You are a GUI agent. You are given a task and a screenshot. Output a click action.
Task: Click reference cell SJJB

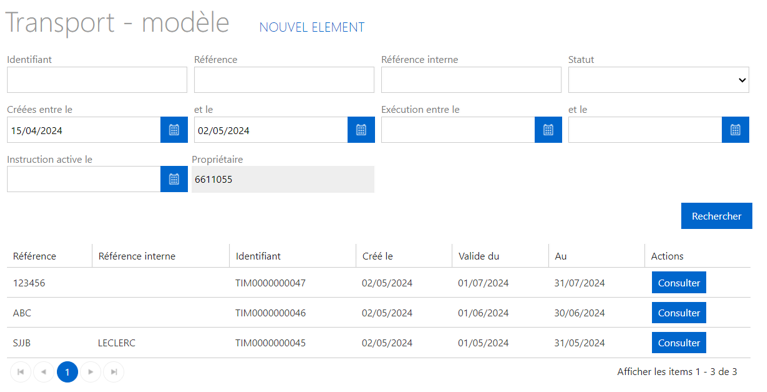pyautogui.click(x=22, y=343)
